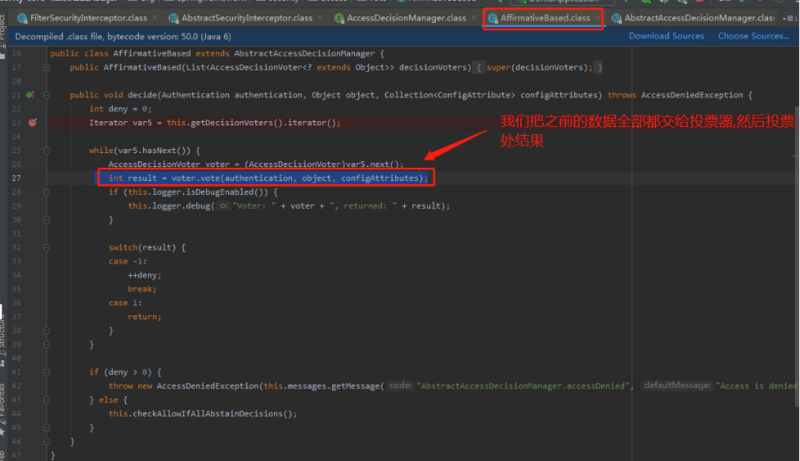Click the interface icon on AccessDecisionManager.class tab

(339, 18)
